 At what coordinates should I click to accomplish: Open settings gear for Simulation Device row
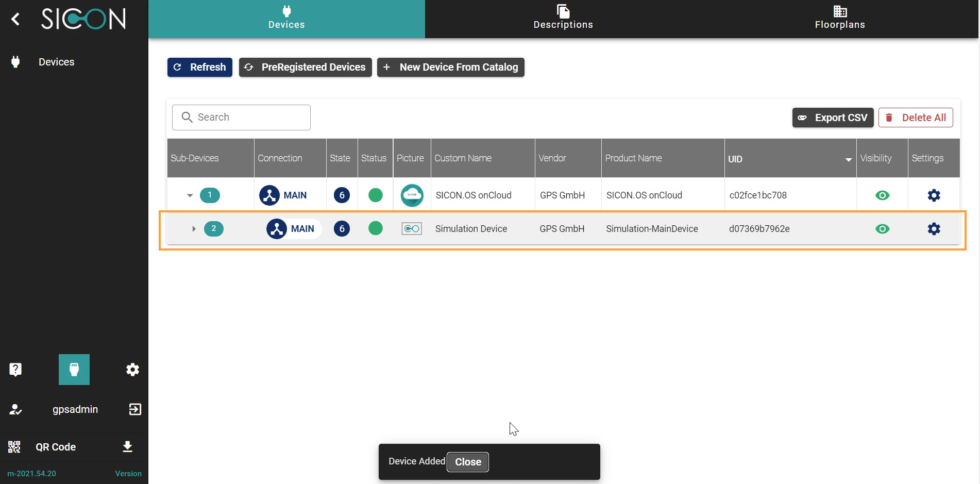934,229
